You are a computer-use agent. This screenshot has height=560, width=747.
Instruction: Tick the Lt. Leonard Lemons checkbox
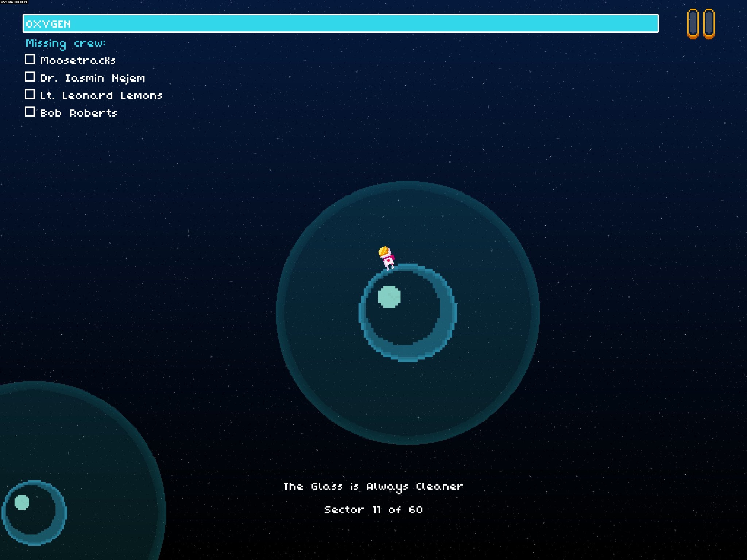point(30,94)
